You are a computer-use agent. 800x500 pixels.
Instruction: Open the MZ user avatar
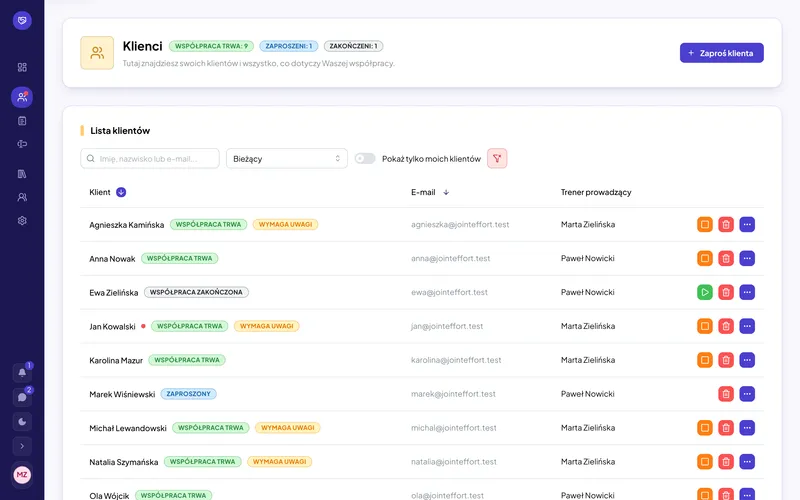click(22, 475)
